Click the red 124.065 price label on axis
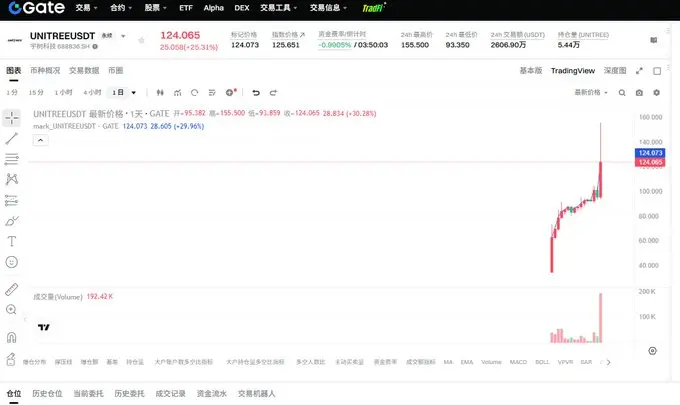This screenshot has width=680, height=405. (650, 162)
